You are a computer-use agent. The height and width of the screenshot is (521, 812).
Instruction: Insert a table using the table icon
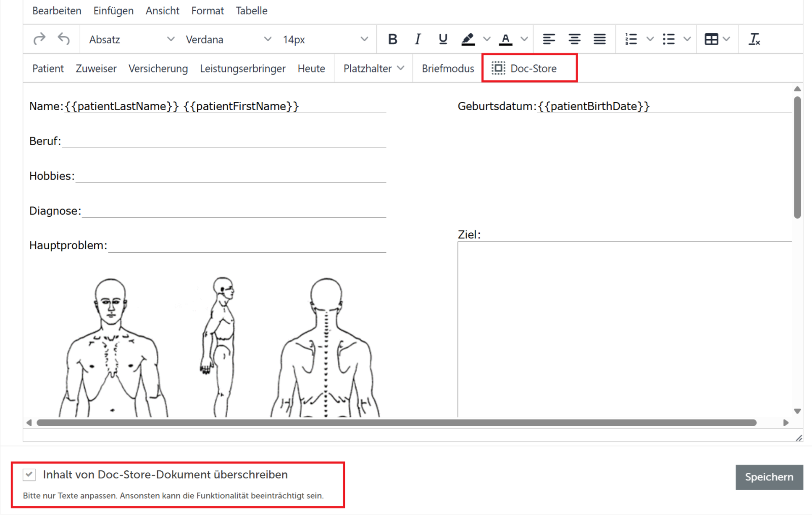tap(712, 39)
